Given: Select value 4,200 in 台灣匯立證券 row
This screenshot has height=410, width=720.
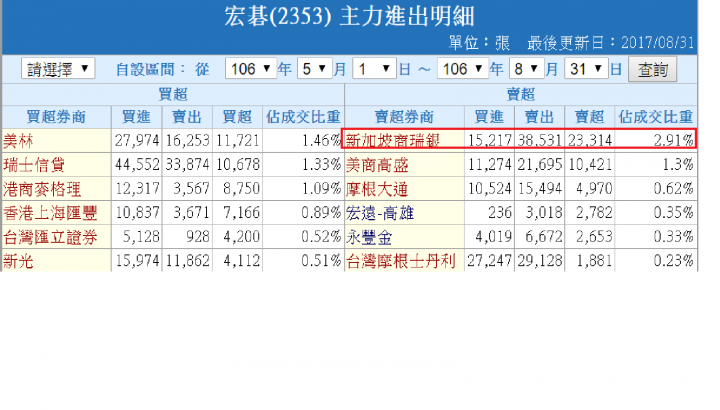Looking at the screenshot, I should click(x=242, y=236).
